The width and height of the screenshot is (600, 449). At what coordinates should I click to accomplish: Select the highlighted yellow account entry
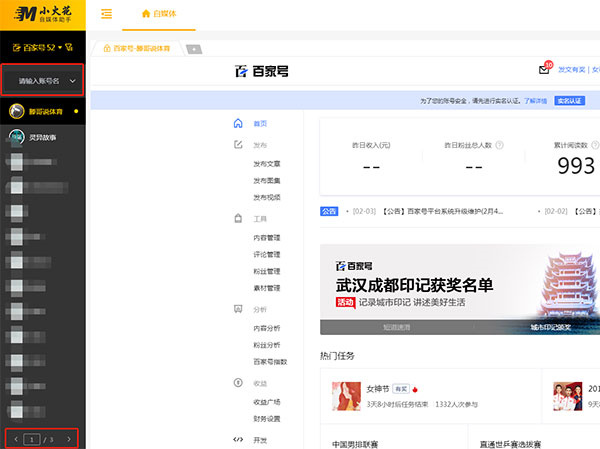point(43,111)
